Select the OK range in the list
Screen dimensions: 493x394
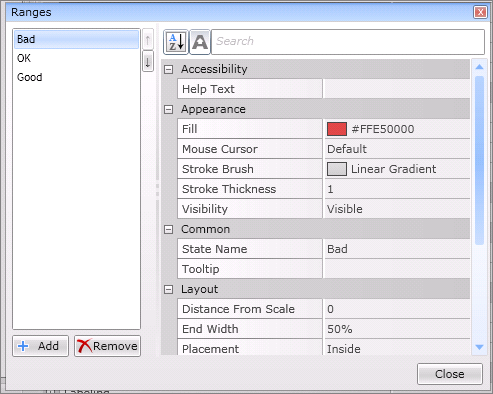[x=76, y=58]
